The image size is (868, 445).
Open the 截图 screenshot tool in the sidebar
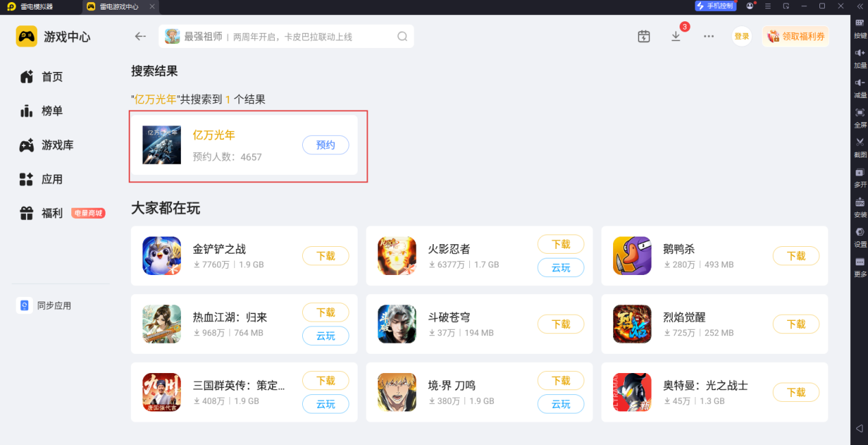click(x=860, y=147)
